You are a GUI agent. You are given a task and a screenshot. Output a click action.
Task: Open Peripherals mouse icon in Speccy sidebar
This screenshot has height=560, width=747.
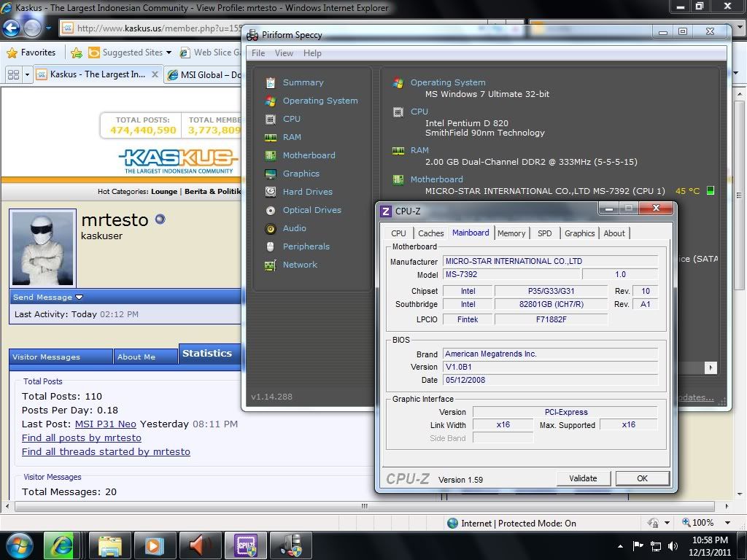pos(271,246)
